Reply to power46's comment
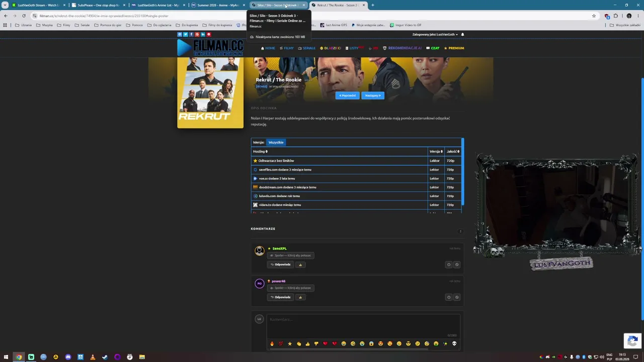Screen dimensions: 644x362 pos(280,297)
